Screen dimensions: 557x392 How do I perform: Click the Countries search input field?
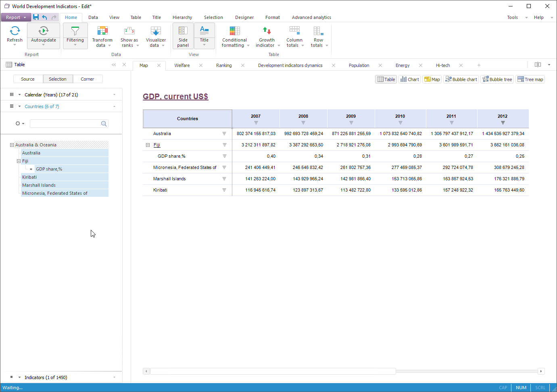[x=65, y=124]
